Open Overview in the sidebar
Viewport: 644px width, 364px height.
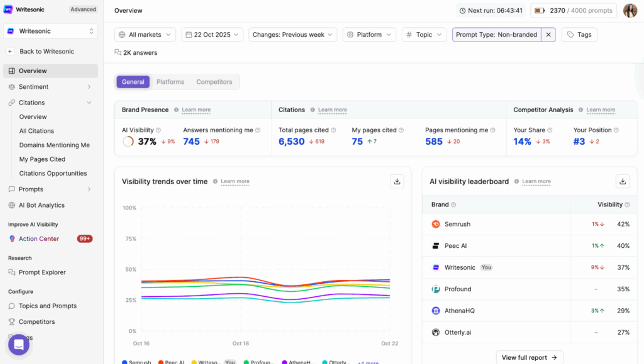click(50, 71)
